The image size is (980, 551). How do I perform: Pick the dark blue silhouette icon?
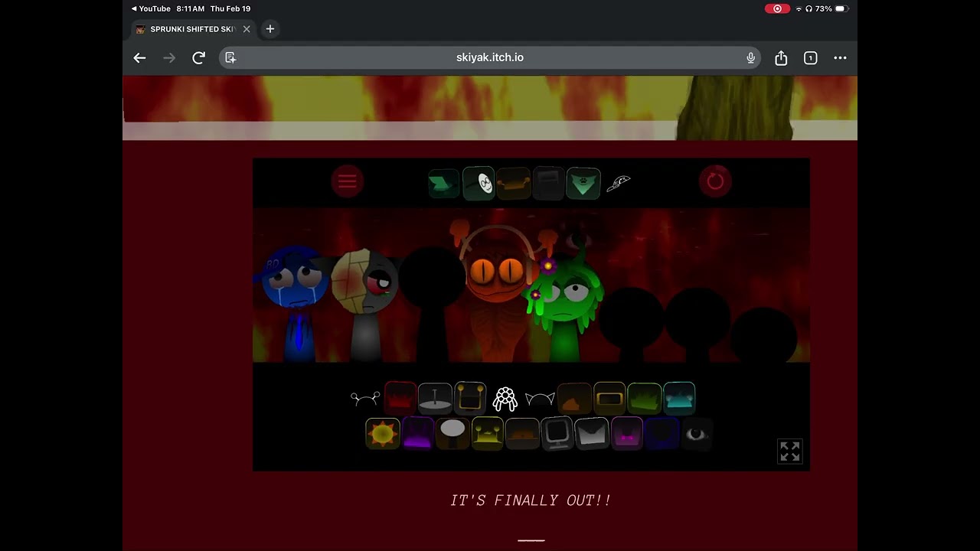tap(661, 434)
